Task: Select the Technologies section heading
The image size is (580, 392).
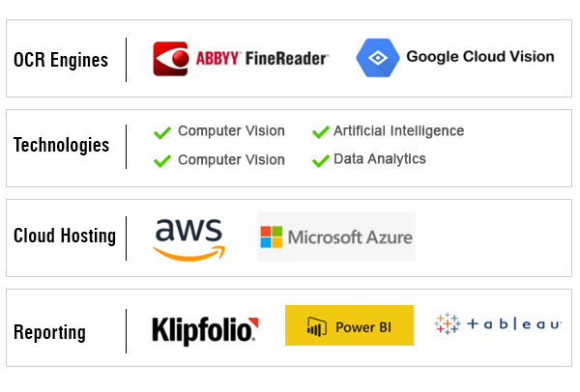Action: tap(62, 145)
